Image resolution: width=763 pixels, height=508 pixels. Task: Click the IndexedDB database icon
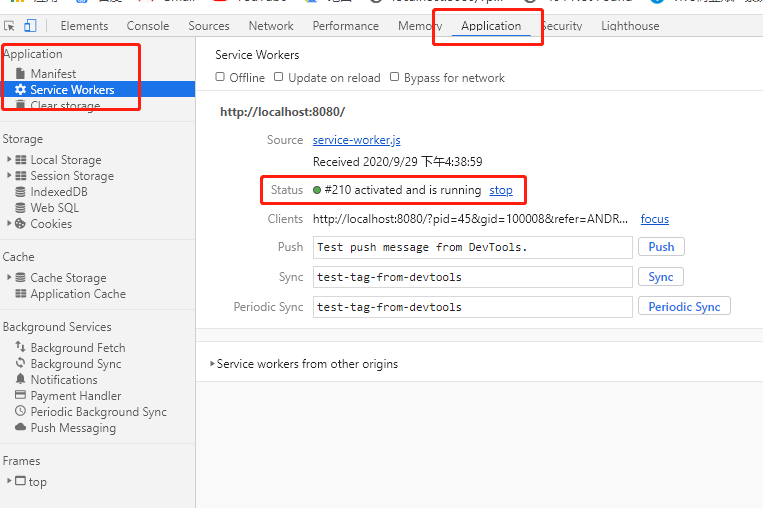tap(20, 192)
